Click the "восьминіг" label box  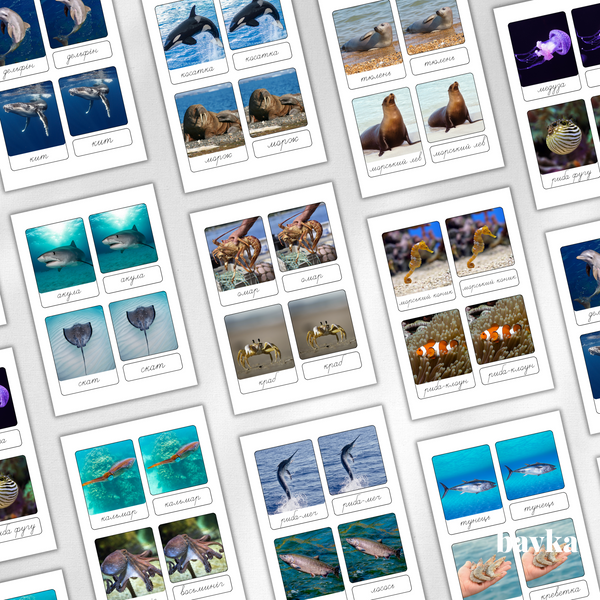(x=202, y=589)
